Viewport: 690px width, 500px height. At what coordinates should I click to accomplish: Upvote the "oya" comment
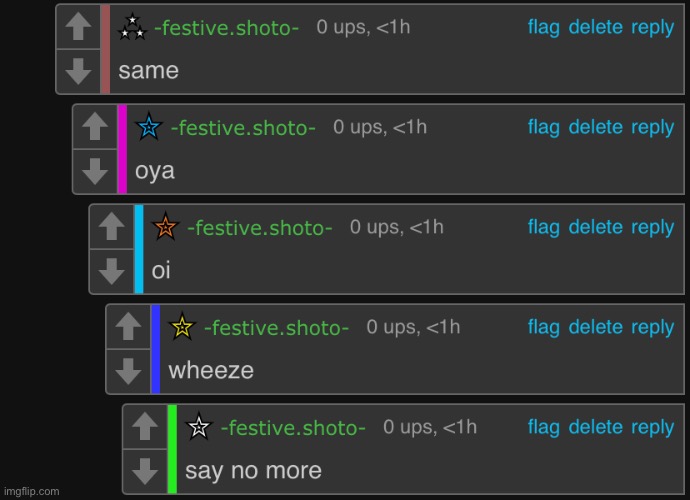tap(94, 126)
